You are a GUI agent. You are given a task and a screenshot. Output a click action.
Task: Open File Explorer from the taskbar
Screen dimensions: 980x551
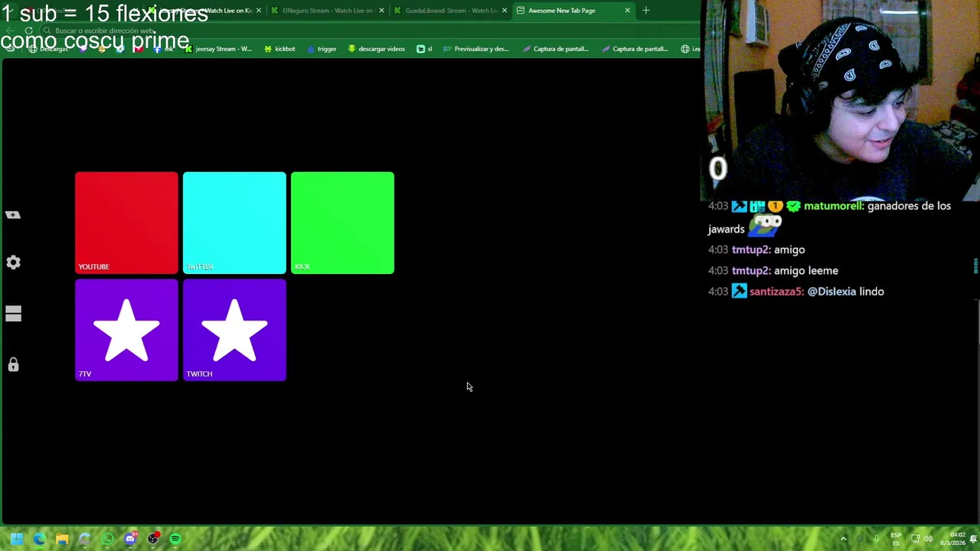(x=62, y=539)
